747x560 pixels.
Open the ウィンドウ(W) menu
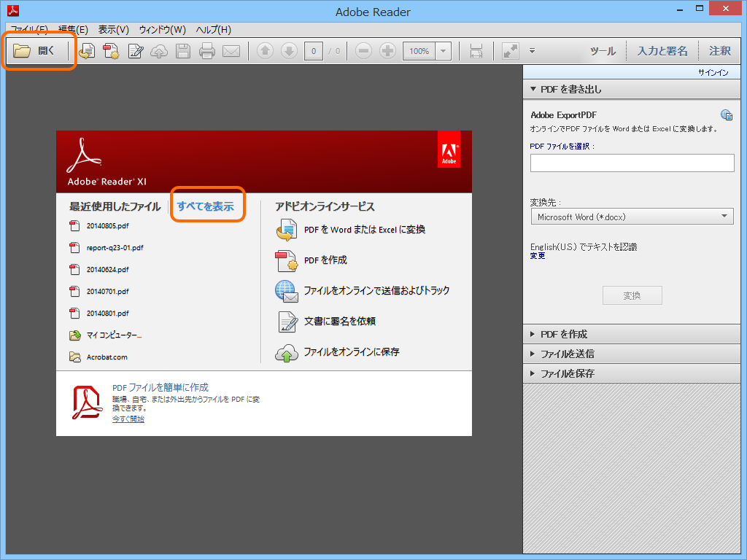[x=163, y=29]
